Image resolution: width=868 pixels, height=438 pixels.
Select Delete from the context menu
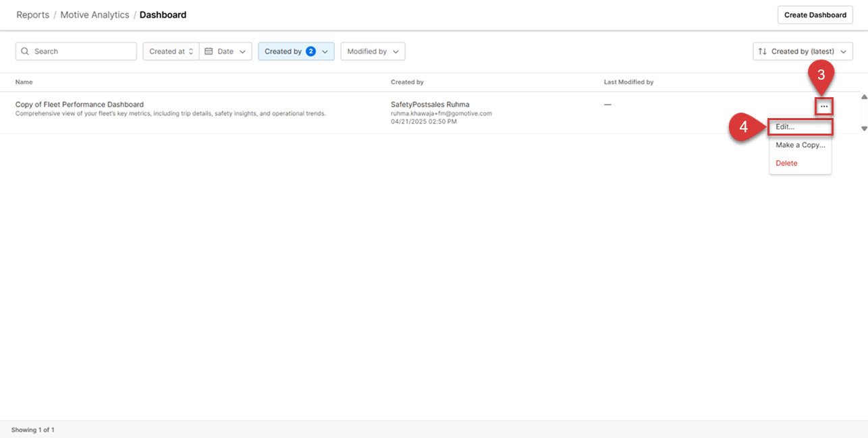[x=786, y=163]
